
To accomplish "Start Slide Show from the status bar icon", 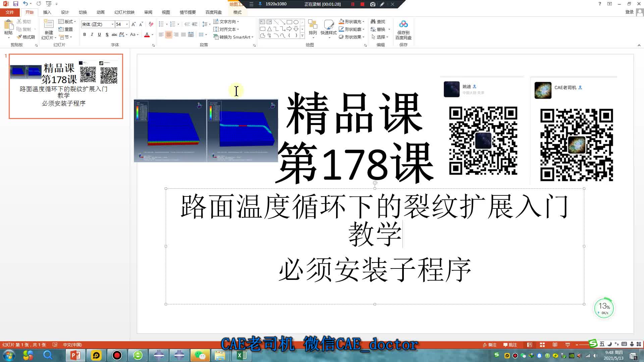I will tap(568, 345).
